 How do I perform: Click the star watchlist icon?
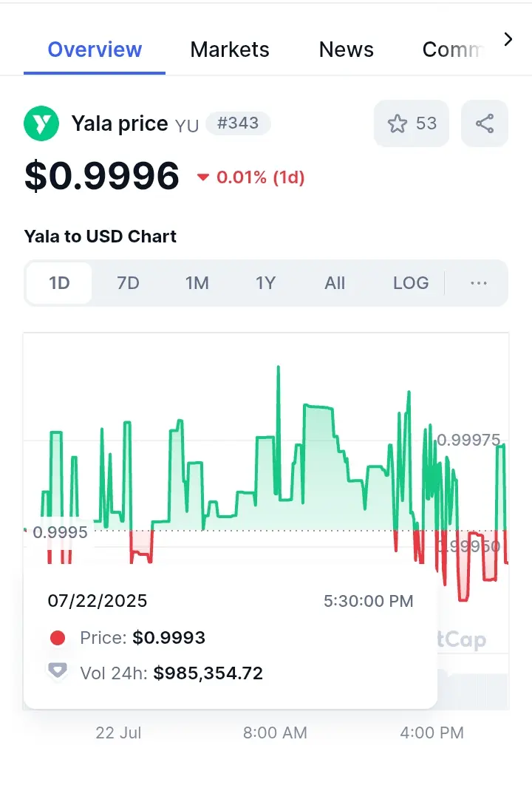(x=398, y=123)
